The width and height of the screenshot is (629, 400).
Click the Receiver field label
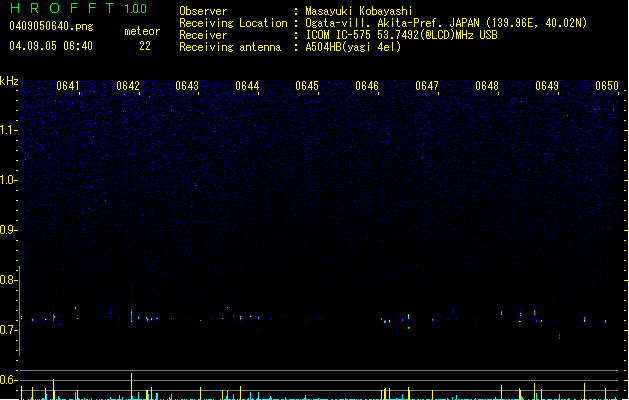[x=203, y=35]
